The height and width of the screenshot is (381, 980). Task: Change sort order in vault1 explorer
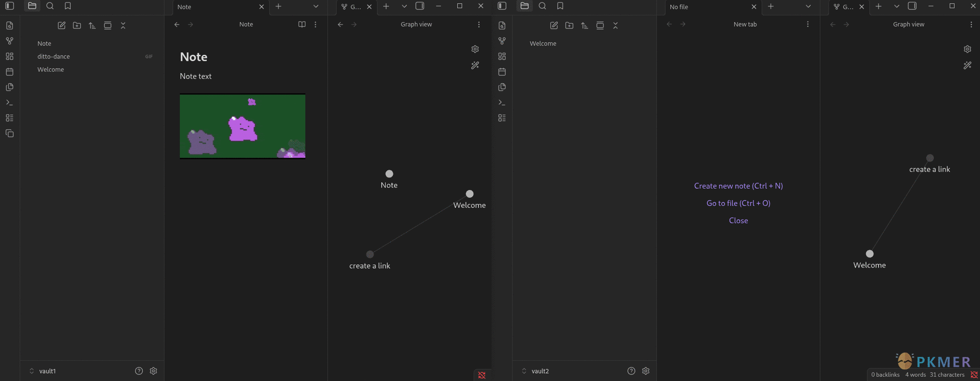pos(92,25)
